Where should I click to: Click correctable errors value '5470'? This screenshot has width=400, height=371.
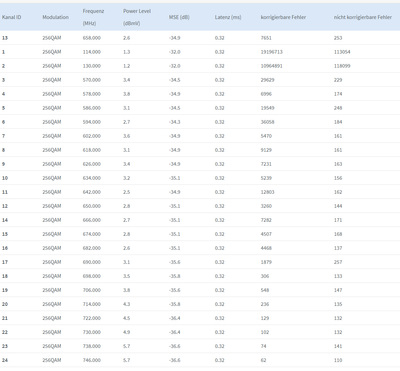(x=266, y=136)
